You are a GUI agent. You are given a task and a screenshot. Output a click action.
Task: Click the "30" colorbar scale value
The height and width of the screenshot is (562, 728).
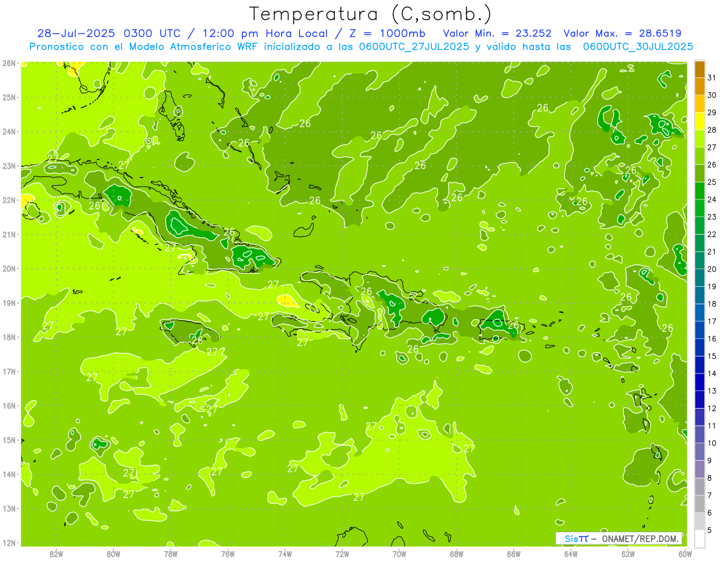tap(712, 95)
